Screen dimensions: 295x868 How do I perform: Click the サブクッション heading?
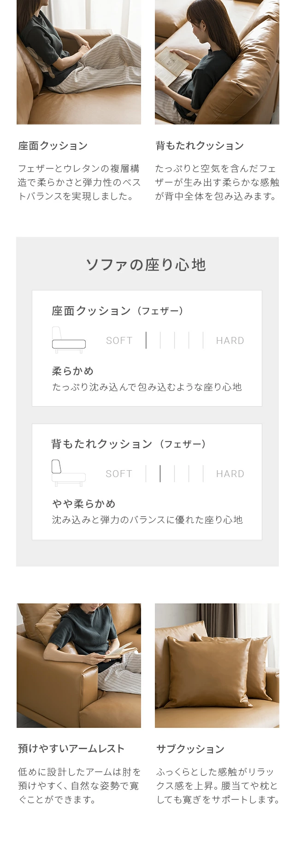[x=190, y=749]
